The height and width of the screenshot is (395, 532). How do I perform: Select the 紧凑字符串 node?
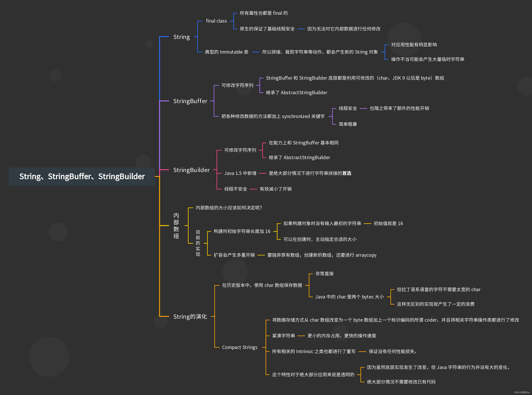283,336
